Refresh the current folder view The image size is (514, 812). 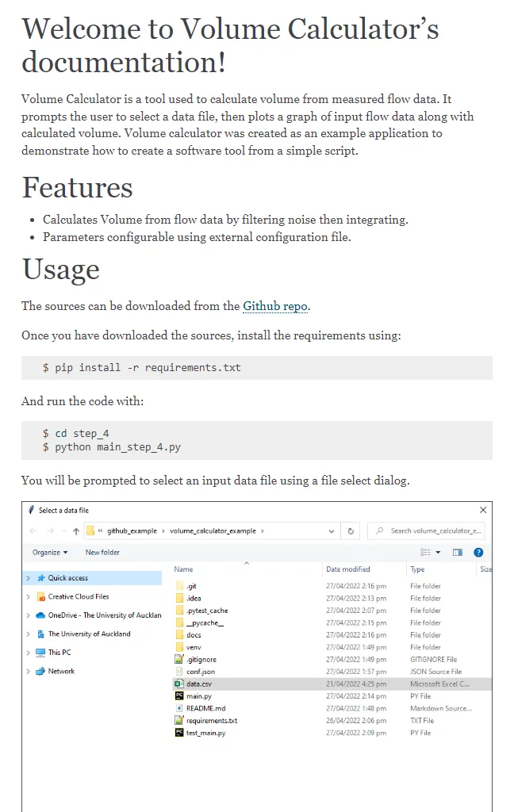click(x=350, y=530)
